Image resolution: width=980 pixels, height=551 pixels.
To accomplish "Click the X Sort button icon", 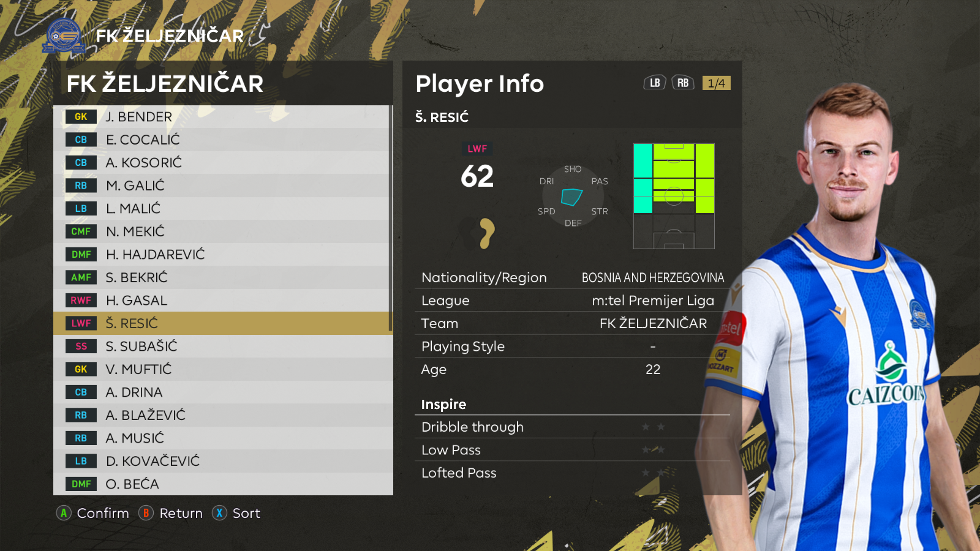I will pyautogui.click(x=219, y=513).
